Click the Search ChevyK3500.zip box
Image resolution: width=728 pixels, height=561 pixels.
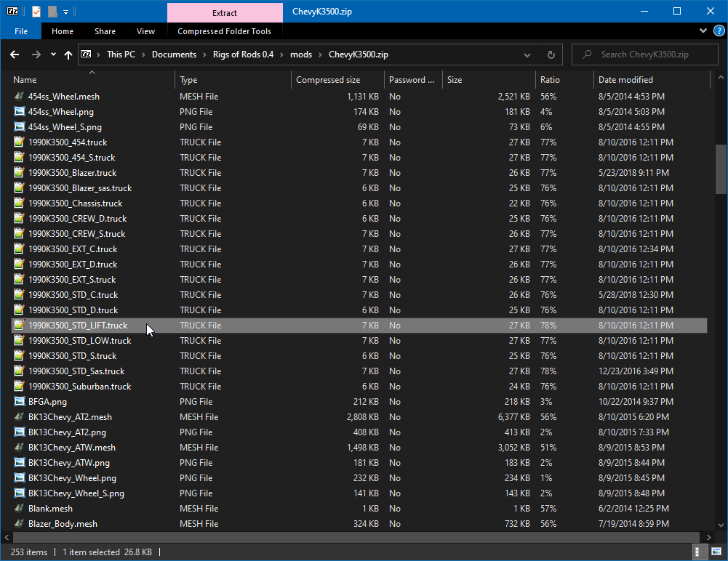(x=644, y=55)
